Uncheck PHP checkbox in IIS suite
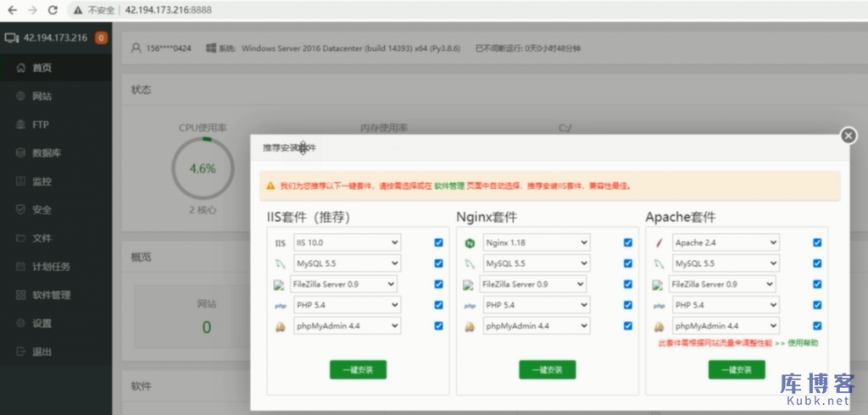Image resolution: width=868 pixels, height=415 pixels. [438, 305]
